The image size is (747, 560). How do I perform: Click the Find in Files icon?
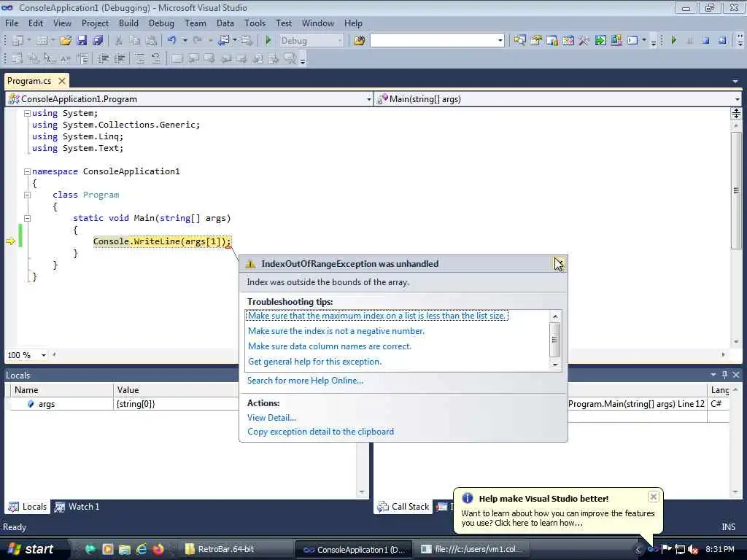point(360,41)
